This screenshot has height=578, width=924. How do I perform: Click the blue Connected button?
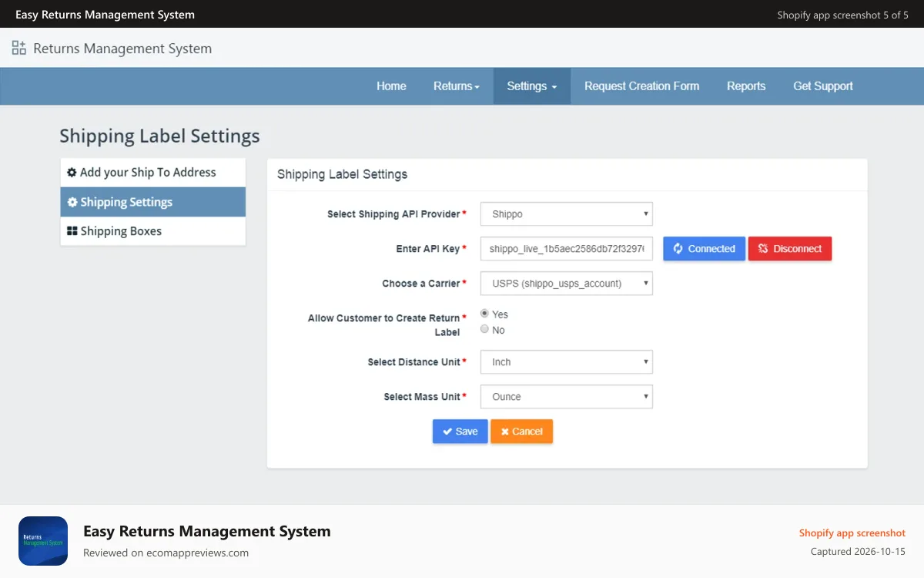tap(705, 249)
